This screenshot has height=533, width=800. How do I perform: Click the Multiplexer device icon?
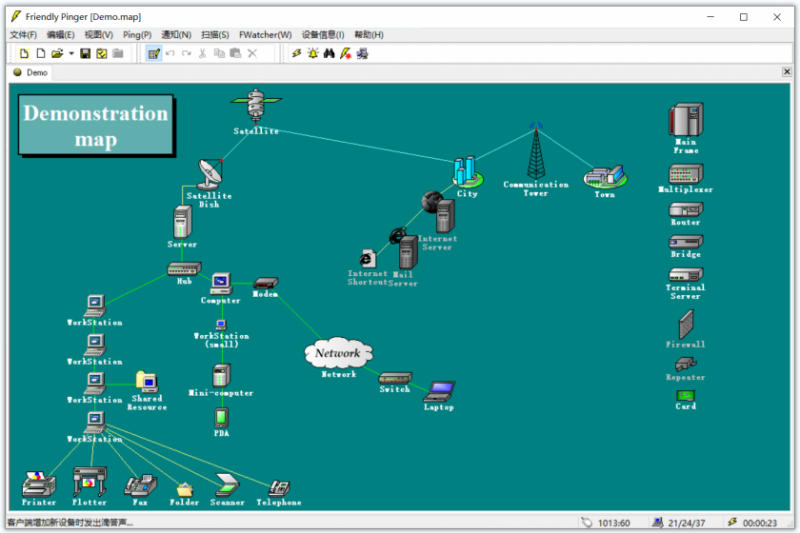686,174
